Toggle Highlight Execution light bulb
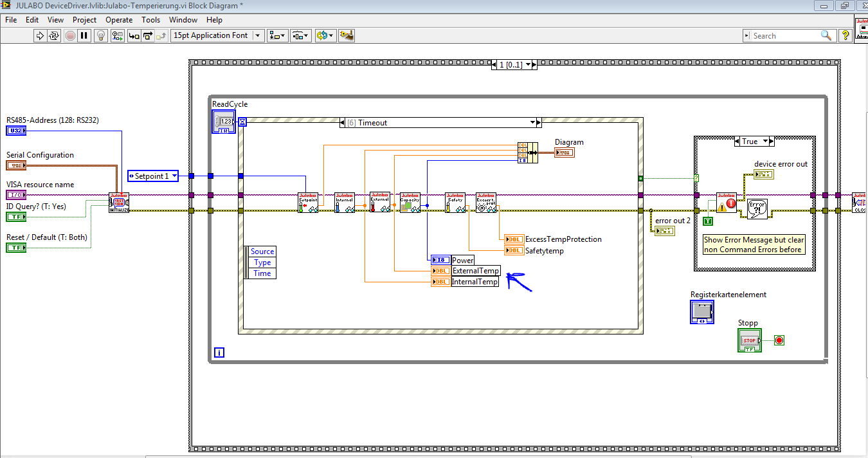 pos(100,36)
